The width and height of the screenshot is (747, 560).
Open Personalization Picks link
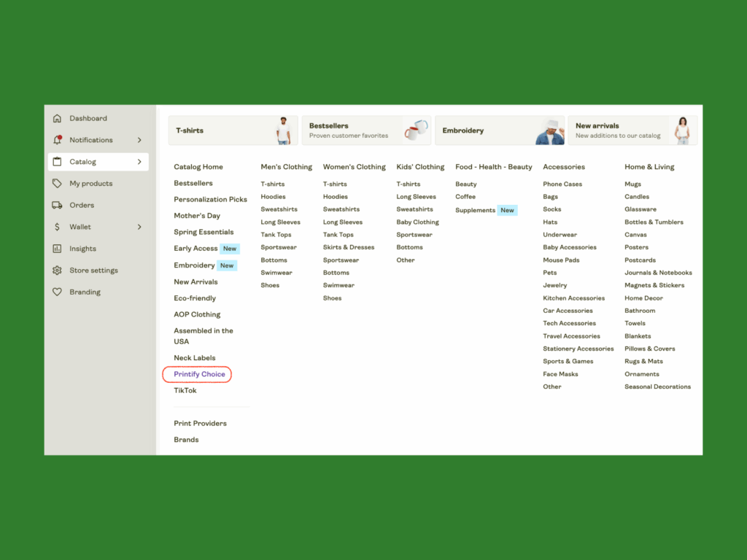point(210,200)
